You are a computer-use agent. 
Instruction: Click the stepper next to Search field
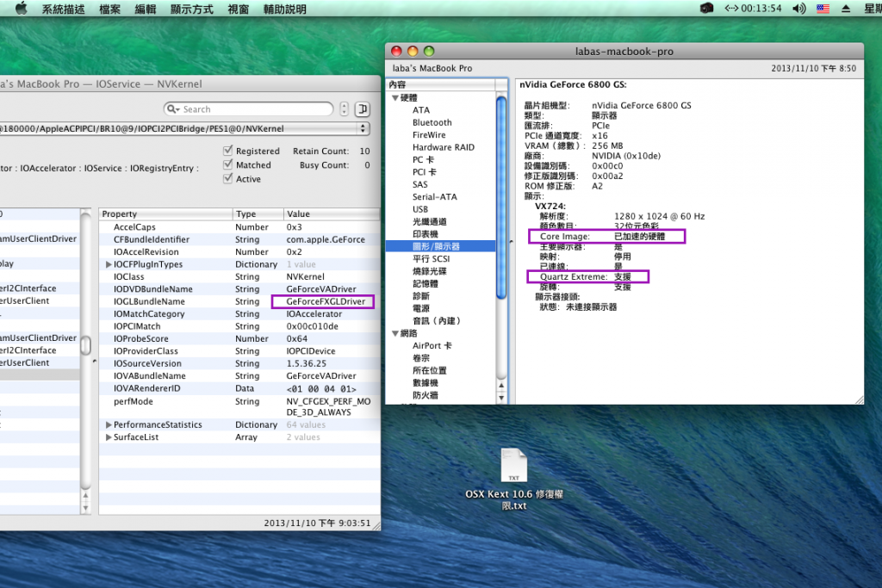click(x=345, y=109)
